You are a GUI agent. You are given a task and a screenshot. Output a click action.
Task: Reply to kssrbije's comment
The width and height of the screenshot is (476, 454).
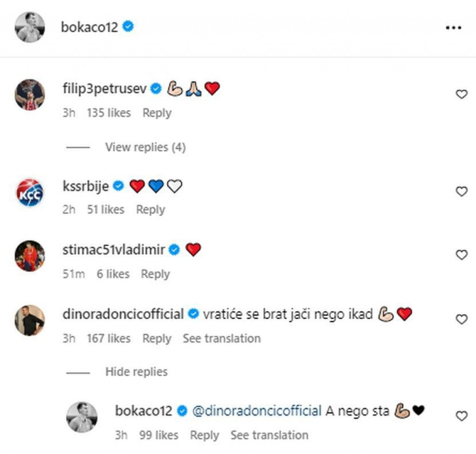[x=150, y=210]
